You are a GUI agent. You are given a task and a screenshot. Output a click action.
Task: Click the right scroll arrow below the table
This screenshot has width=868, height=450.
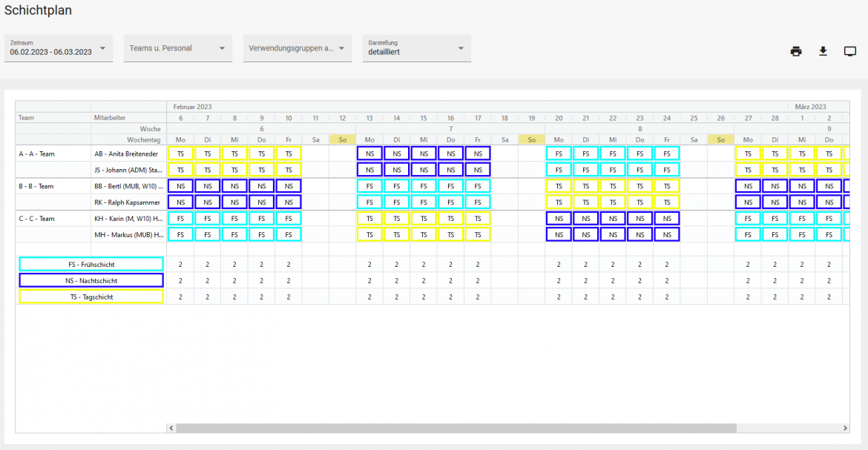point(846,427)
